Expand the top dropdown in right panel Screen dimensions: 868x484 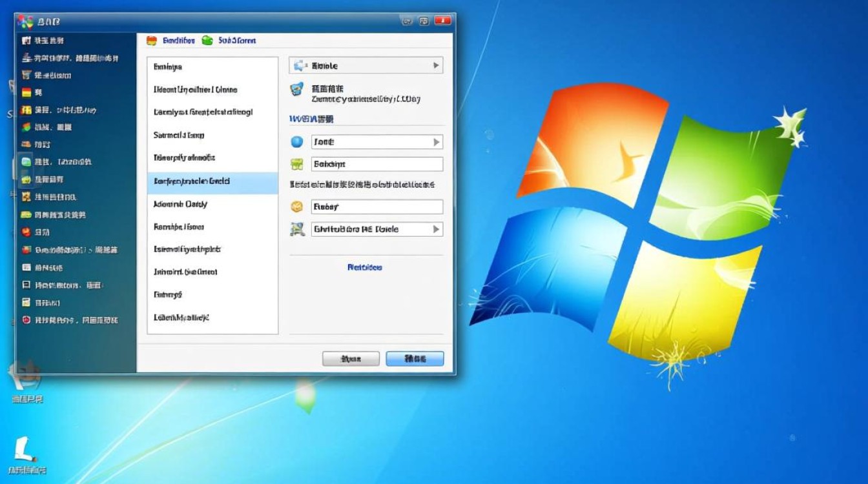[x=436, y=66]
